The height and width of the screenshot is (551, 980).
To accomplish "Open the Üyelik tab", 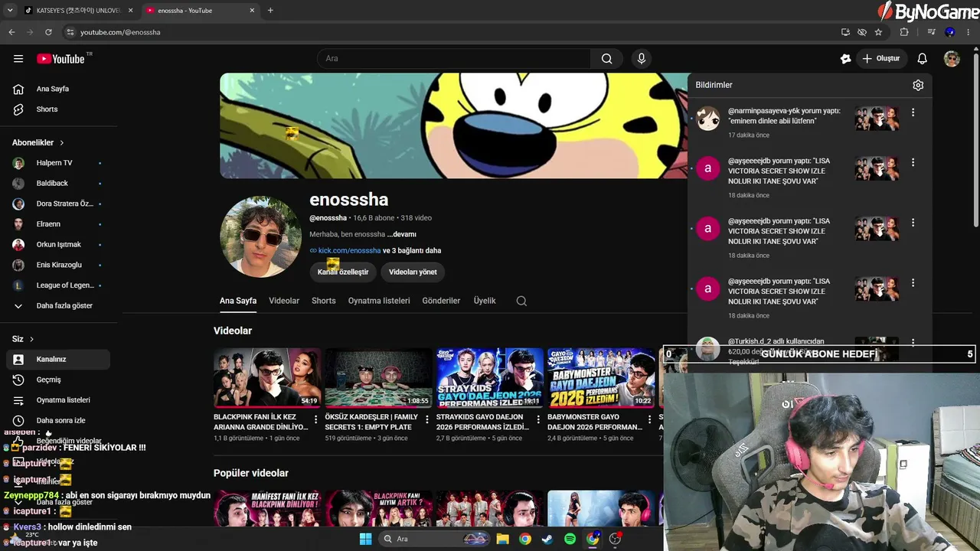I will tap(485, 301).
